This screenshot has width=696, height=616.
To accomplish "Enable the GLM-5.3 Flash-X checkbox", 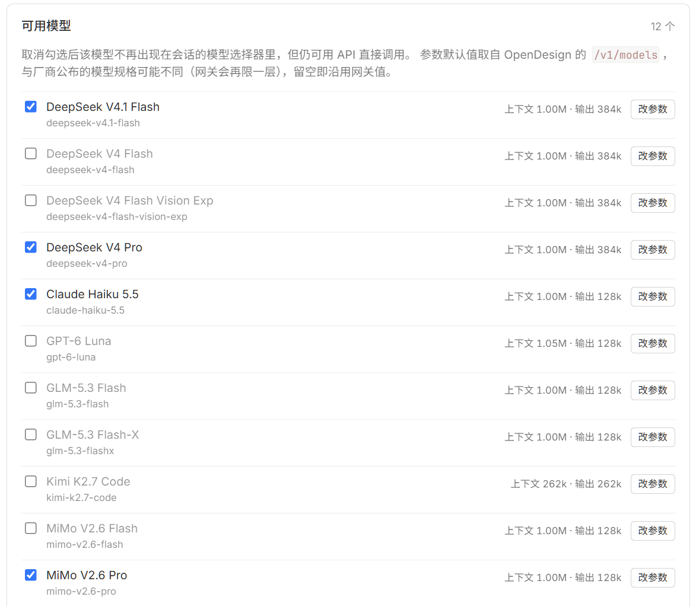I will point(31,435).
